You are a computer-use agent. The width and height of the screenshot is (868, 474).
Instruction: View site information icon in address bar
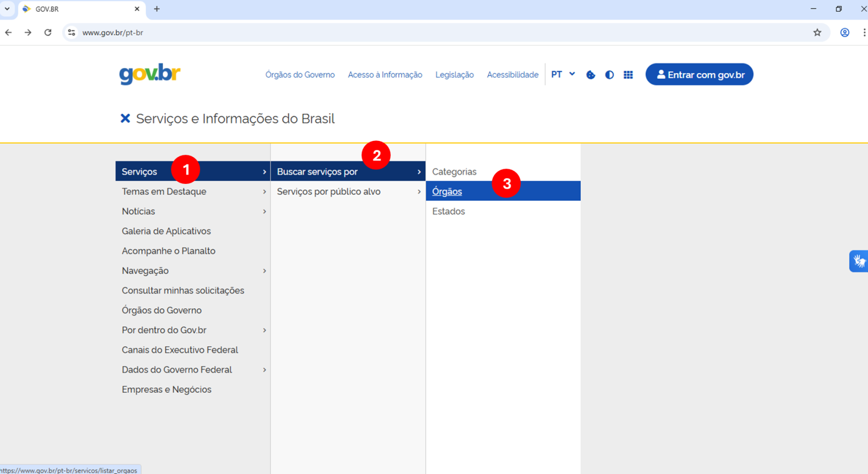pyautogui.click(x=71, y=33)
